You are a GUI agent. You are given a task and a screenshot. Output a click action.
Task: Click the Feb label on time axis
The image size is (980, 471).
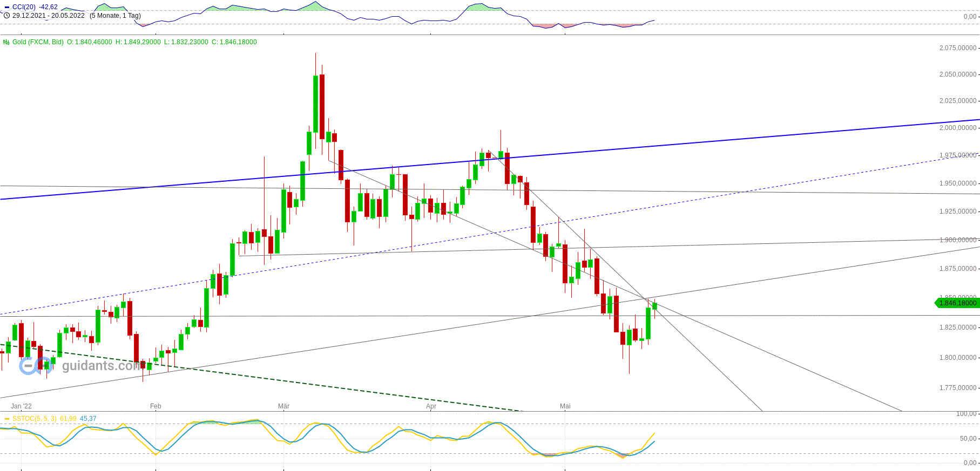click(156, 406)
